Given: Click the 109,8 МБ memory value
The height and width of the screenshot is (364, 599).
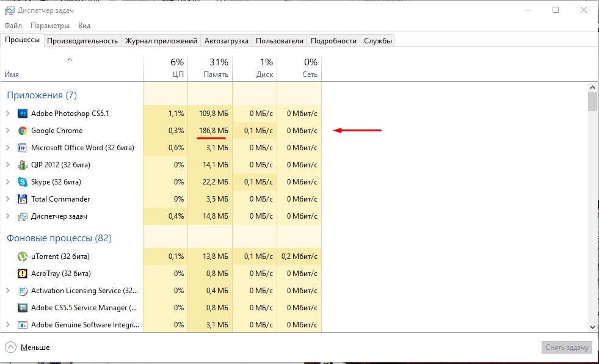Looking at the screenshot, I should (x=214, y=114).
